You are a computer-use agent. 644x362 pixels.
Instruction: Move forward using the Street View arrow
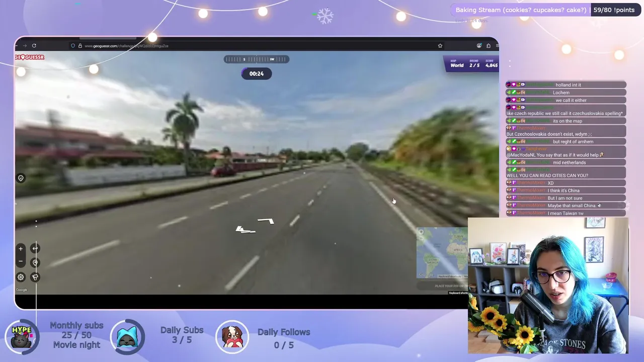pos(266,221)
